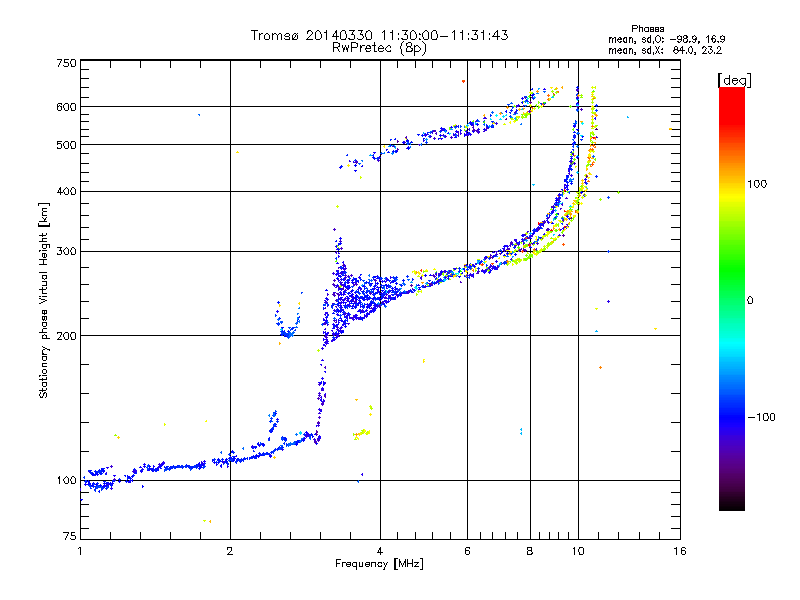800x600 pixels.
Task: Click the "6" frequency axis tick label
Action: click(x=467, y=551)
